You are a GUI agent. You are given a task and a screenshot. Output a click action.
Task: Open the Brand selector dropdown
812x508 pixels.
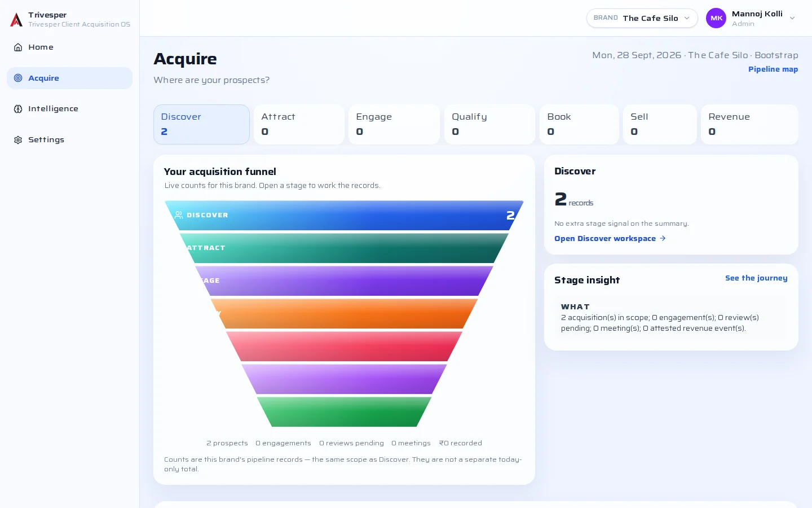pos(642,18)
